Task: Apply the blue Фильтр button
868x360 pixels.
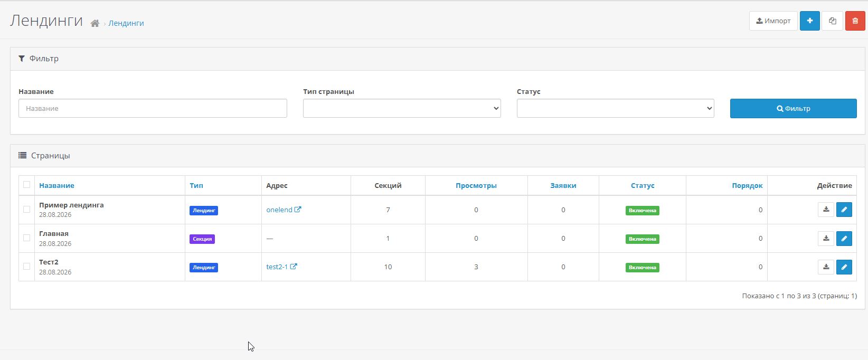Action: pos(793,108)
